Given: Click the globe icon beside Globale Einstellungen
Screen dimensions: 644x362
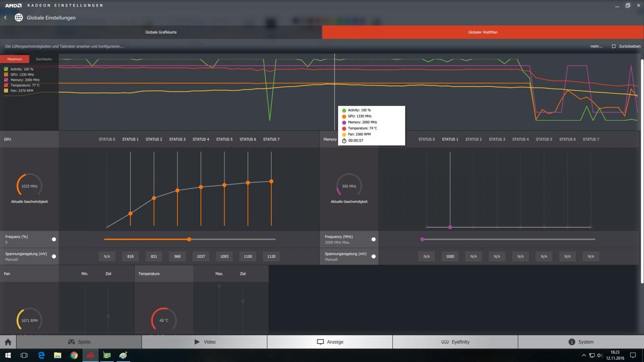Looking at the screenshot, I should click(x=19, y=17).
